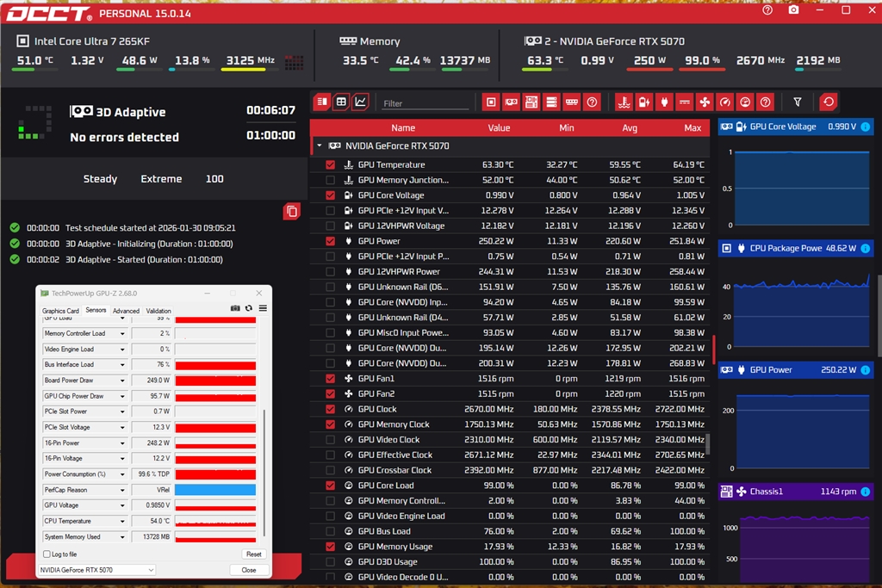This screenshot has width=882, height=588.
Task: Uncheck the GPU Core Voltage checkbox
Action: tap(330, 195)
